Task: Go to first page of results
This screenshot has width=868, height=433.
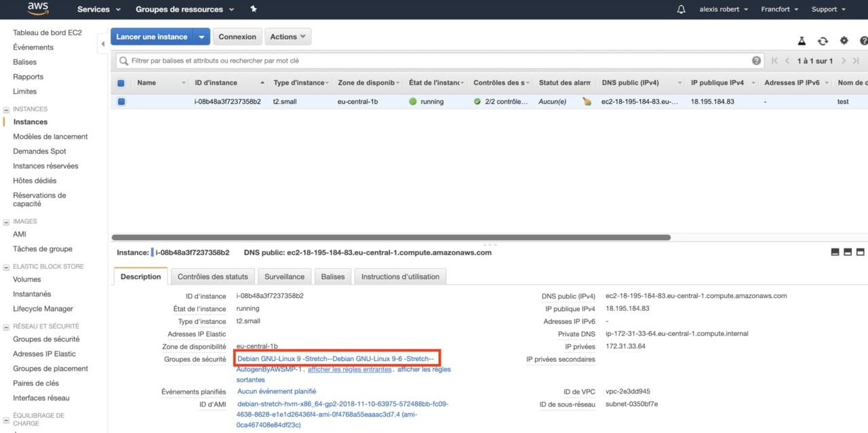Action: coord(775,60)
